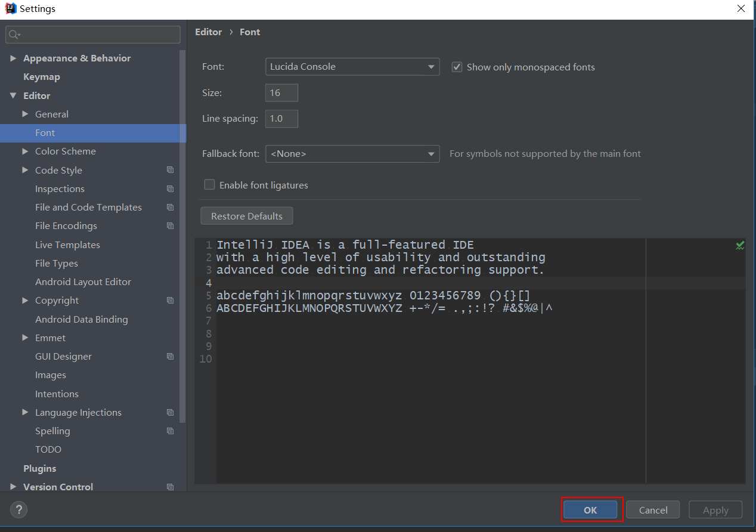Expand the Code Style node
The width and height of the screenshot is (756, 532).
coord(25,170)
